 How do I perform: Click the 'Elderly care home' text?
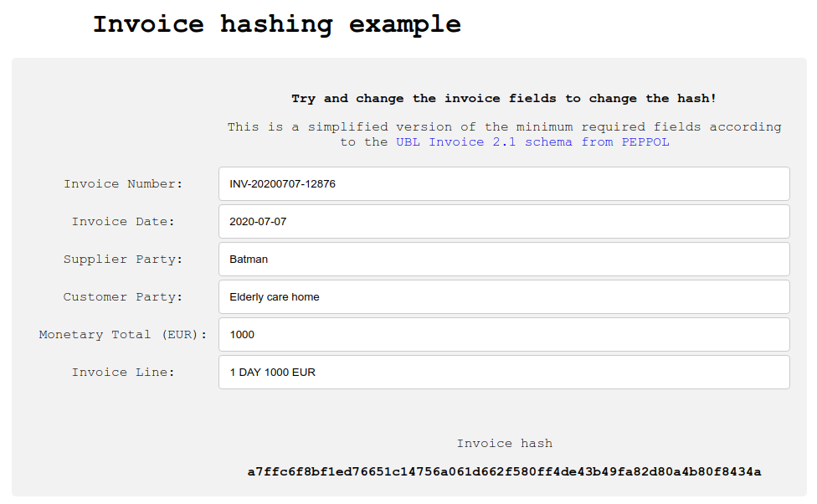[274, 297]
